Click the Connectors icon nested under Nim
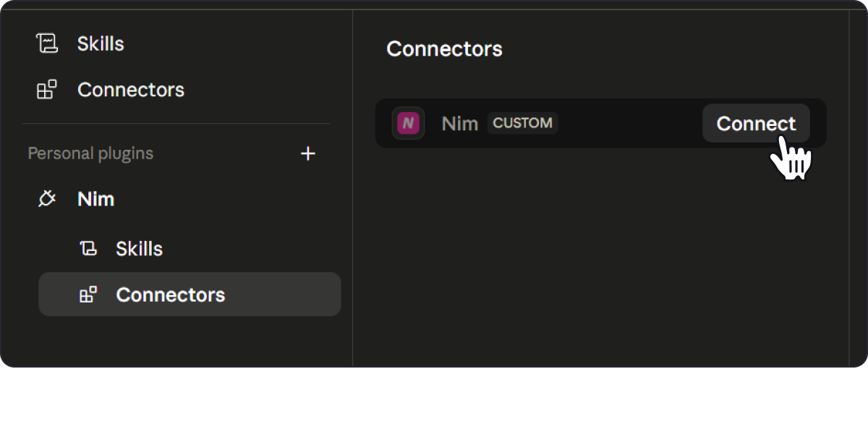This screenshot has width=868, height=437. pos(88,294)
